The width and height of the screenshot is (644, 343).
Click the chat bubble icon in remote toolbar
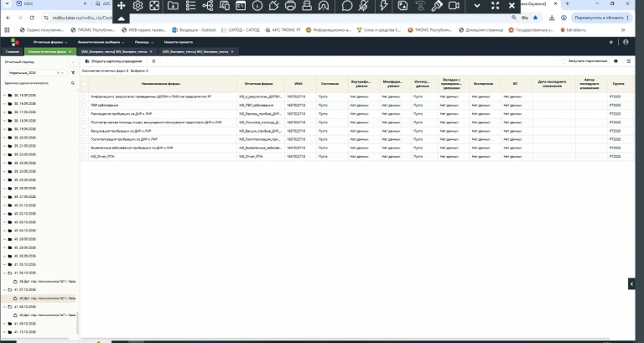point(347,6)
